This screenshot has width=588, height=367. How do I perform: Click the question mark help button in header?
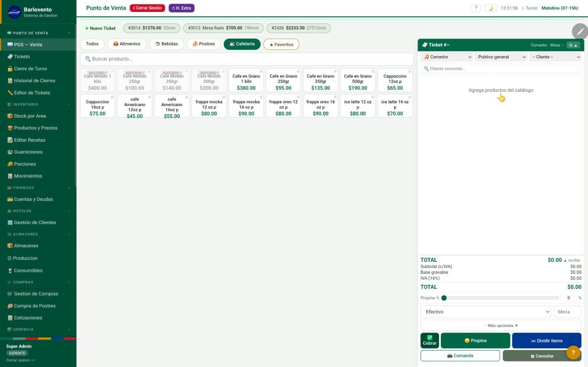476,8
